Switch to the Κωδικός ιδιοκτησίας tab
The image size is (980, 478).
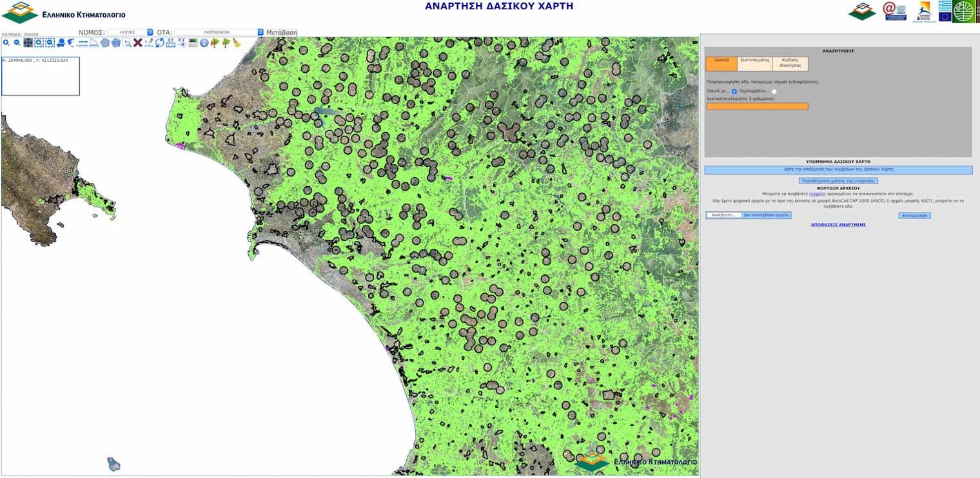coord(790,62)
